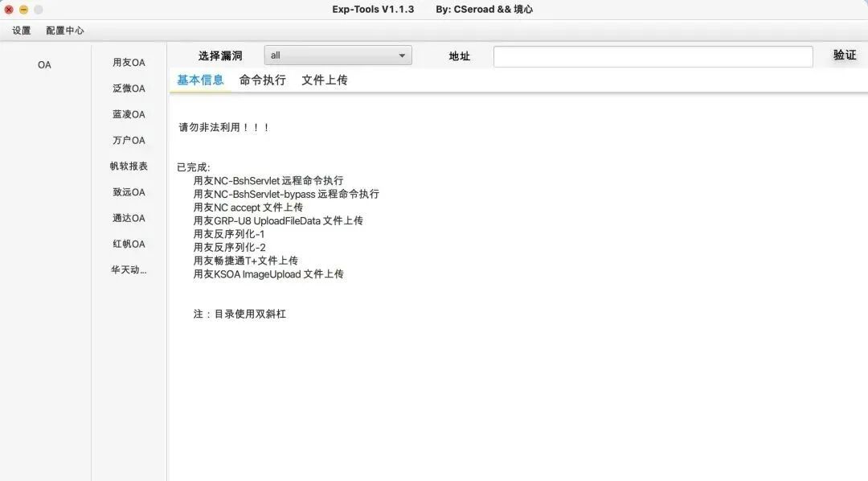Open the 设置 menu
The width and height of the screenshot is (868, 481).
click(22, 31)
